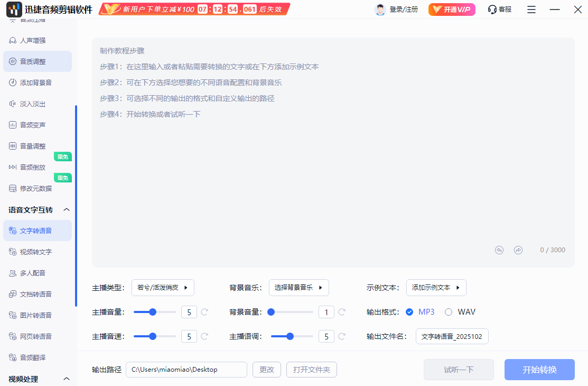Open the 选择背景音乐 dropdown

tap(299, 288)
